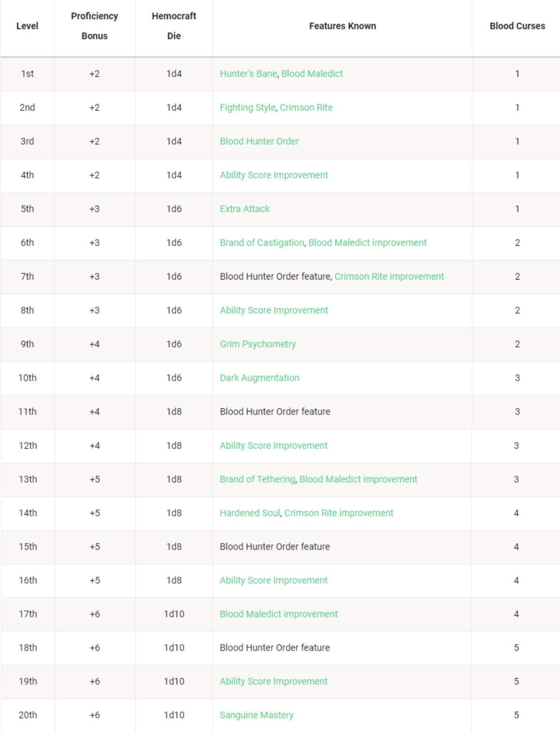The height and width of the screenshot is (733, 560).
Task: Select the 15th level cell
Action: coord(28,547)
